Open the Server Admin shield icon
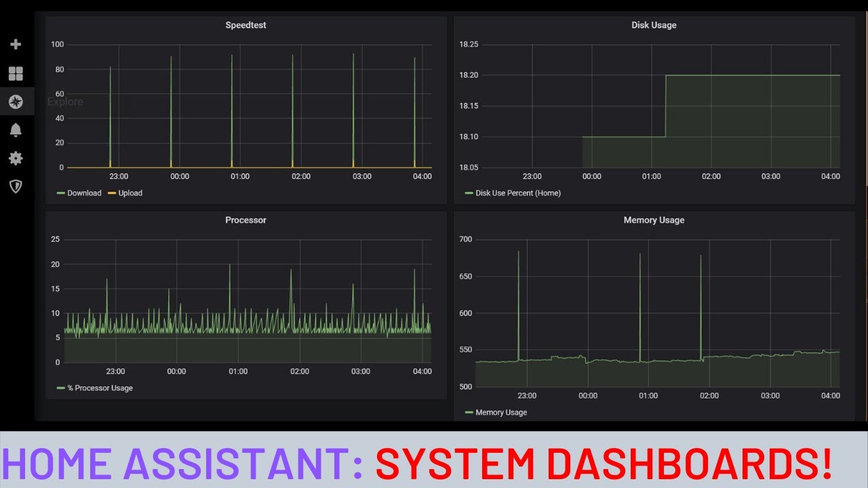868x488 pixels. point(16,186)
